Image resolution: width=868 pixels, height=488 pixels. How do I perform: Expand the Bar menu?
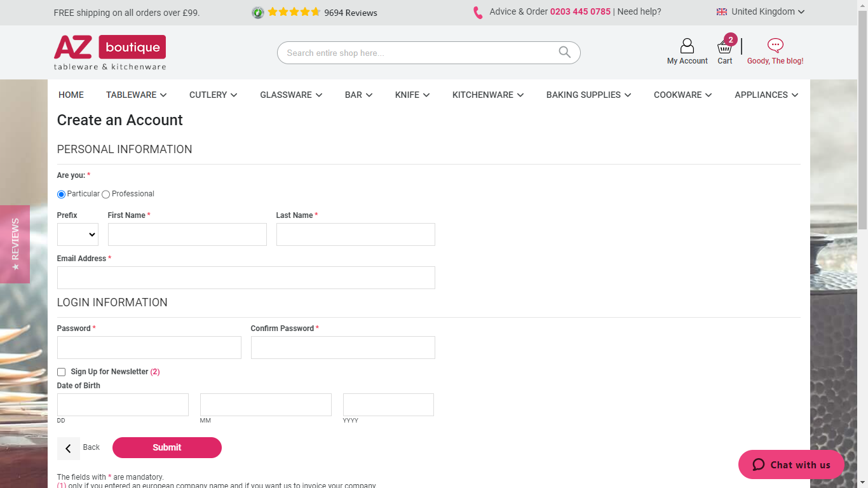(358, 95)
